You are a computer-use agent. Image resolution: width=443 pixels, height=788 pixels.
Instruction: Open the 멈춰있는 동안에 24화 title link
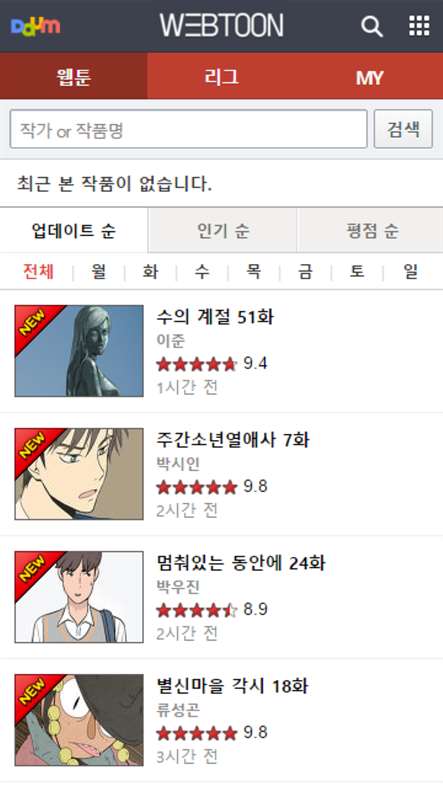241,563
